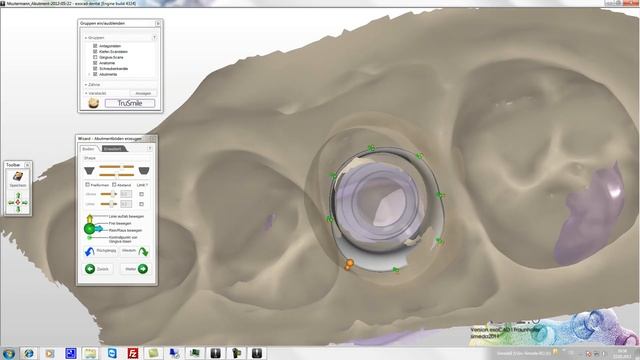Viewport: 640px width, 360px height.
Task: Select the top green control point on margin
Action: pyautogui.click(x=371, y=148)
